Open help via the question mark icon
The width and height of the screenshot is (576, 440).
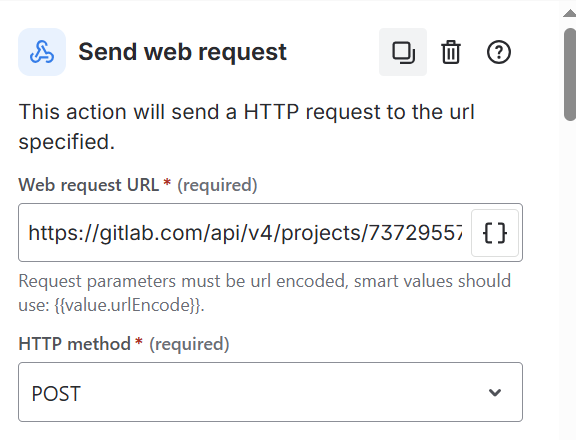pos(498,52)
